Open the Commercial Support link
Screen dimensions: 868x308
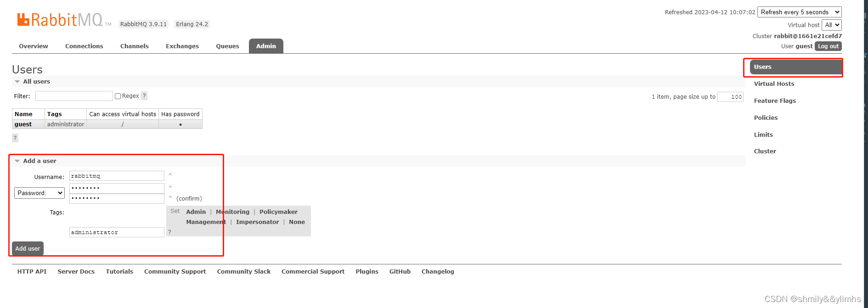coord(313,271)
